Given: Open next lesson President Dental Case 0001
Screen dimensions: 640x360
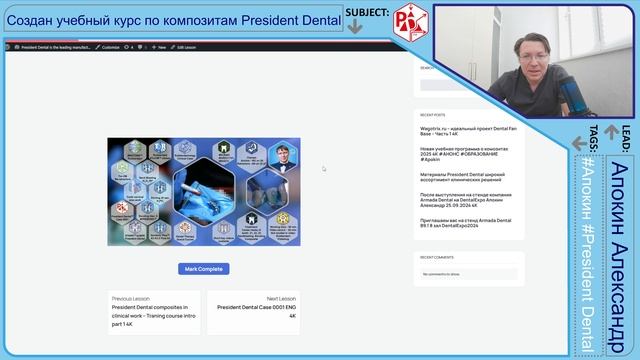Looking at the screenshot, I should [253, 313].
